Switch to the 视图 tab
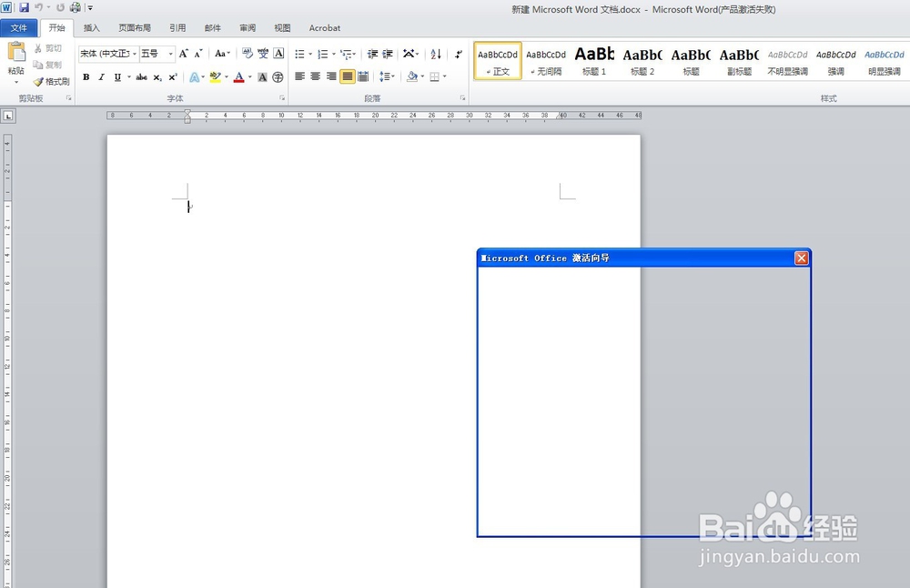This screenshot has height=588, width=910. click(x=282, y=28)
